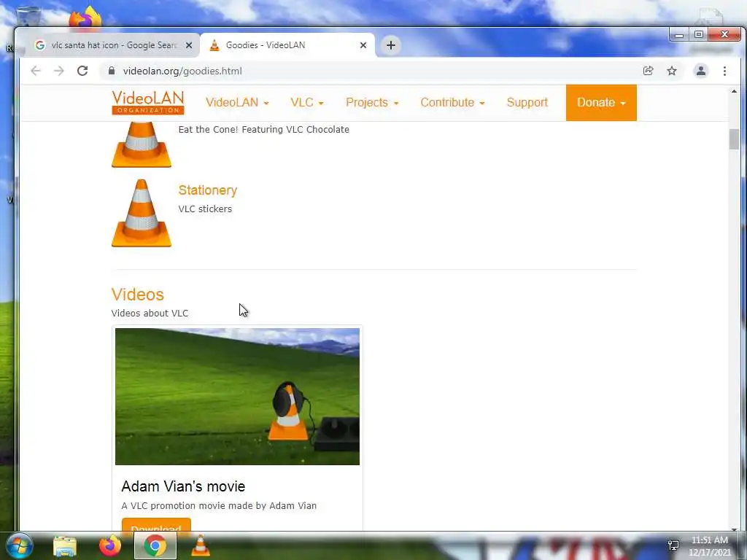The image size is (747, 560).
Task: Open Chrome's three-dot menu
Action: click(724, 71)
